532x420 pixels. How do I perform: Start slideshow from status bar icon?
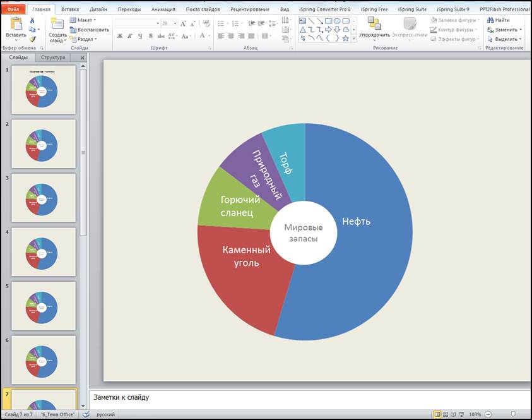click(461, 414)
